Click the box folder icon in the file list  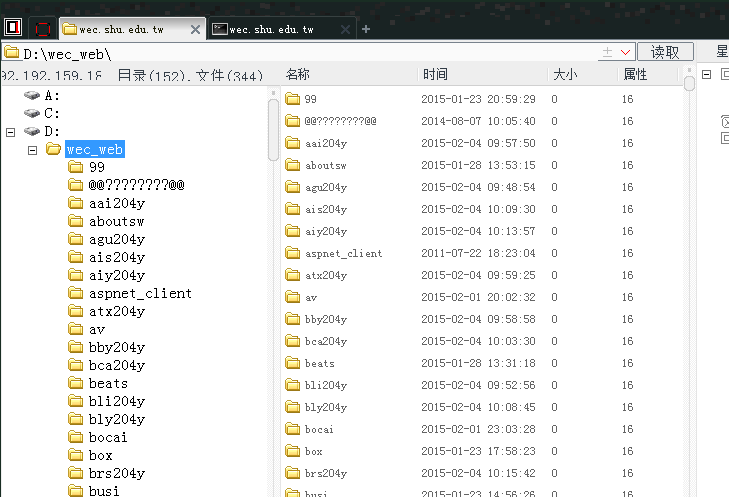(x=292, y=451)
